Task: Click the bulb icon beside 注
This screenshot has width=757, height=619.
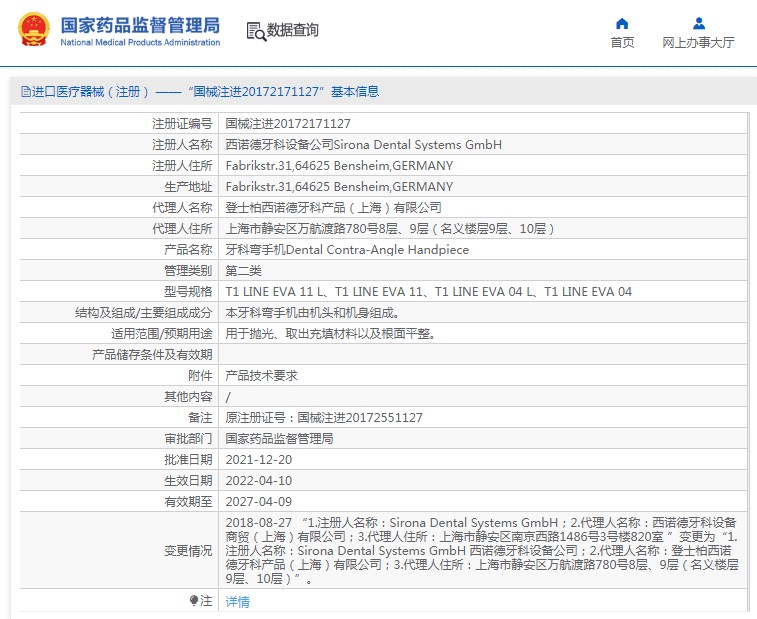Action: (194, 601)
